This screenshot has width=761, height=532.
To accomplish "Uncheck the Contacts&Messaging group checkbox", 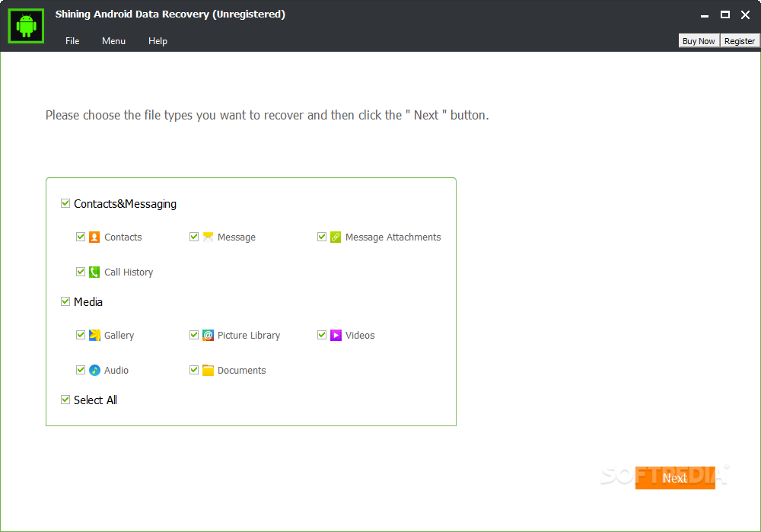I will 65,203.
